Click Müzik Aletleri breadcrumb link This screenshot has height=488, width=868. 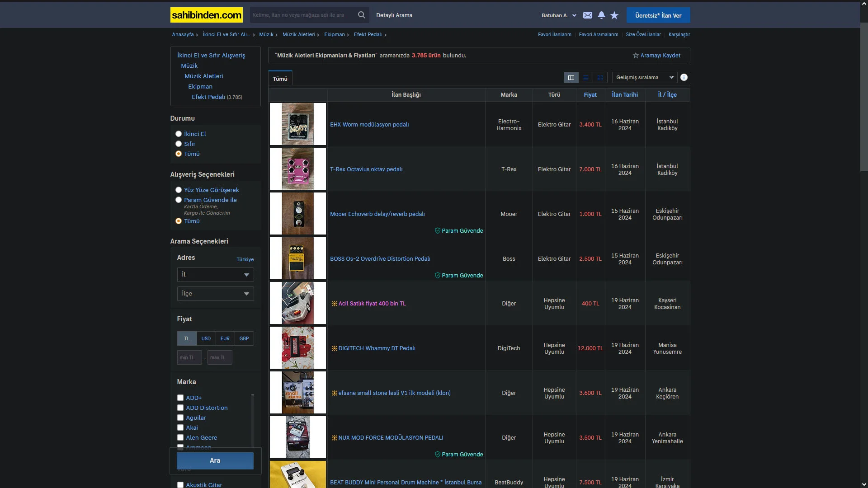point(299,34)
